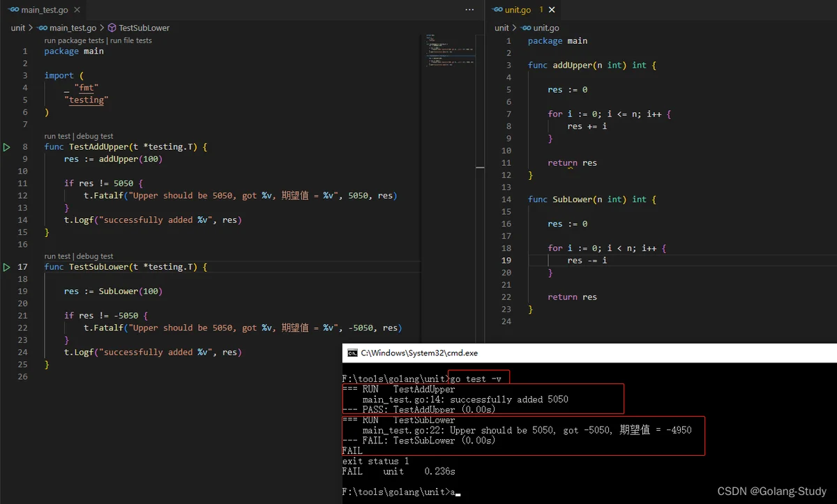Click 'res := addUpper(100)' line
Viewport: 837px width, 504px height.
113,159
